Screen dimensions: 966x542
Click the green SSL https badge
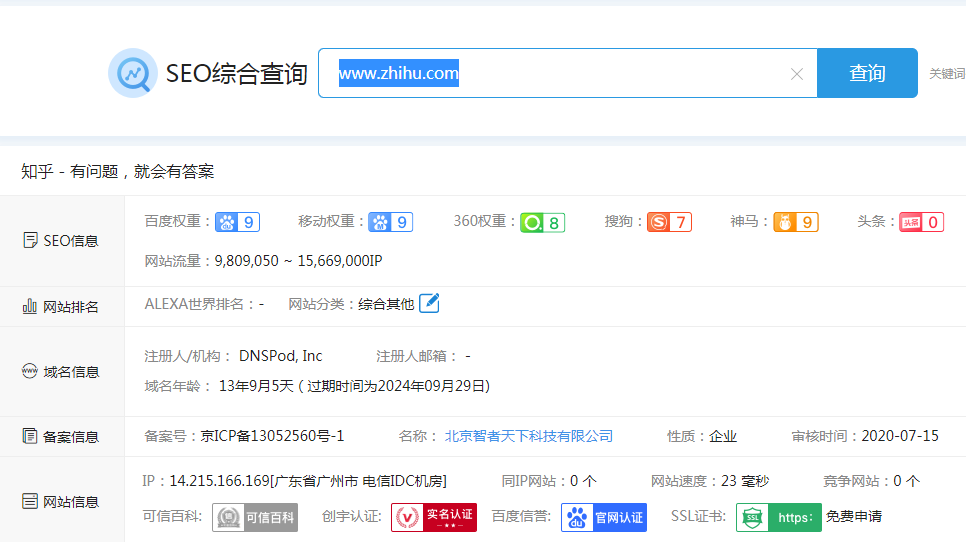(779, 517)
